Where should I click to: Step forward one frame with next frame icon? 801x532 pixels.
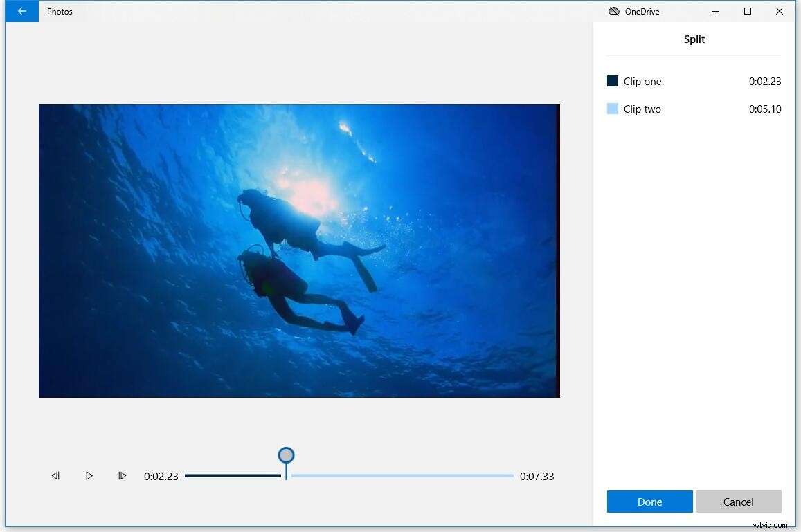123,475
